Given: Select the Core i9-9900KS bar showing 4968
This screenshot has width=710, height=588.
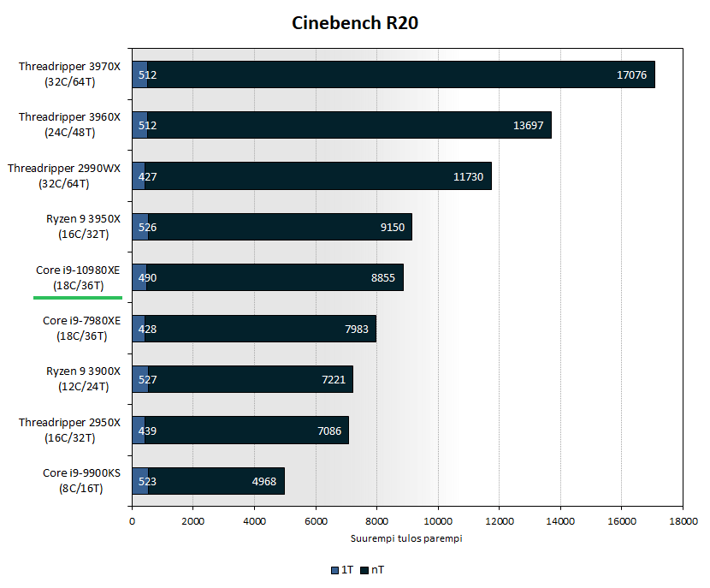Looking at the screenshot, I should 214,481.
